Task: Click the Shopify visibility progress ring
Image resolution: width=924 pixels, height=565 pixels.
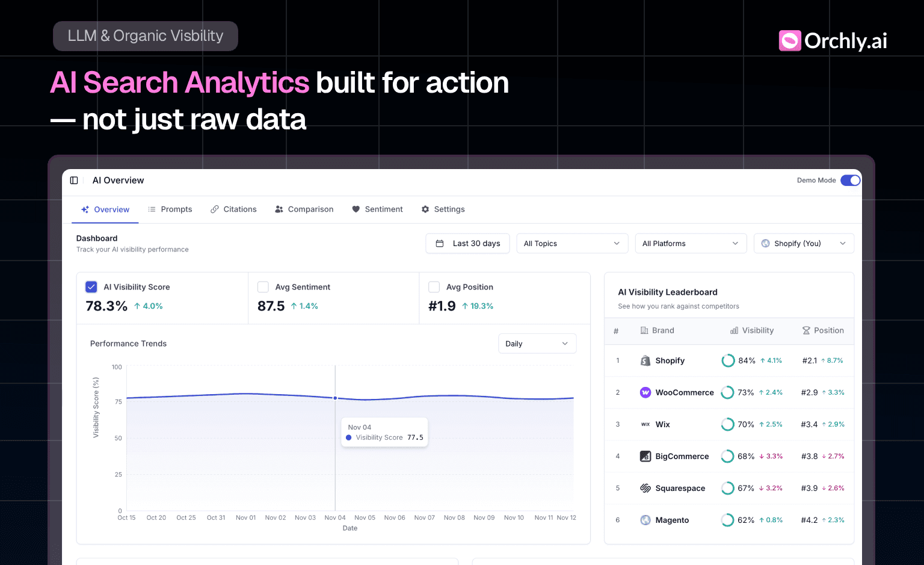Action: click(728, 360)
